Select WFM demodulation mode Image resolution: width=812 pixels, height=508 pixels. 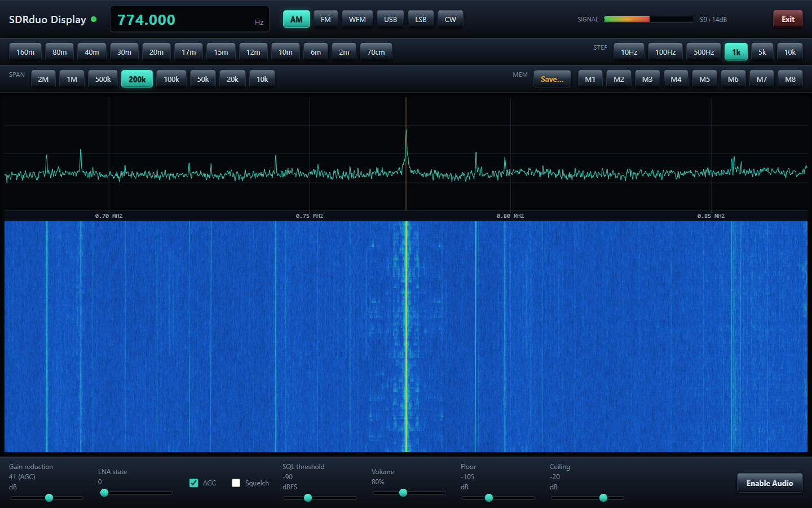(358, 19)
